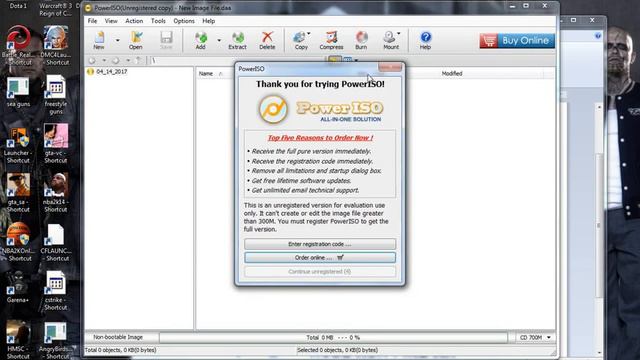Click help icon in background window
640x360 pixels.
point(598,36)
